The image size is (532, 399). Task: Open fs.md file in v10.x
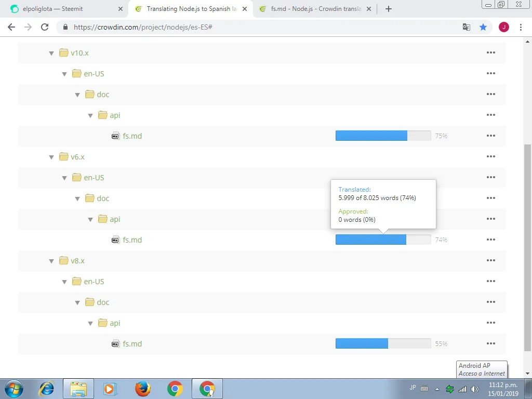(132, 136)
